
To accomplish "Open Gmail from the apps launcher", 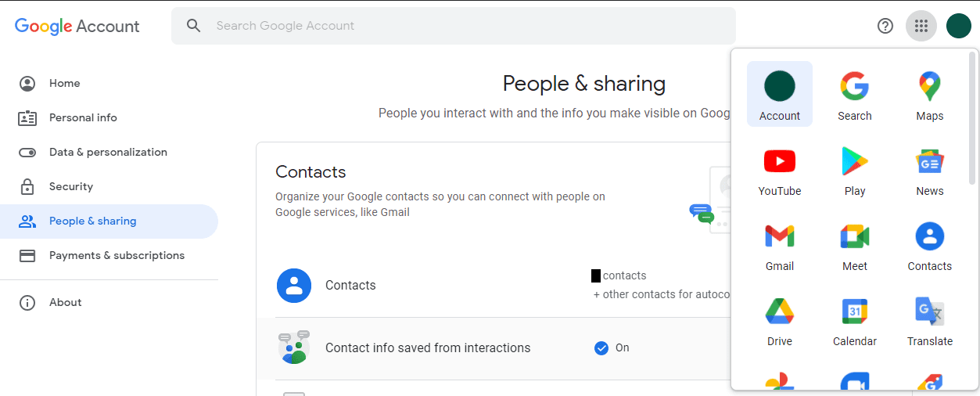I will pyautogui.click(x=779, y=245).
